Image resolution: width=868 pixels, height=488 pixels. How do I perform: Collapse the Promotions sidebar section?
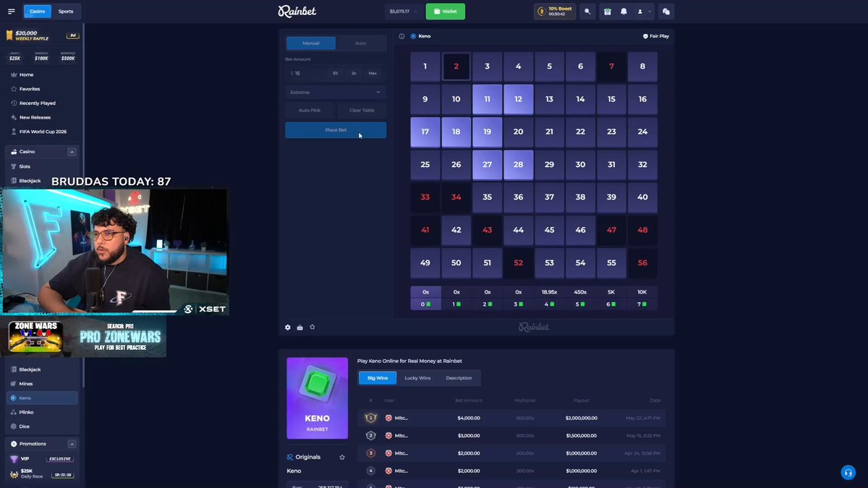click(x=72, y=444)
